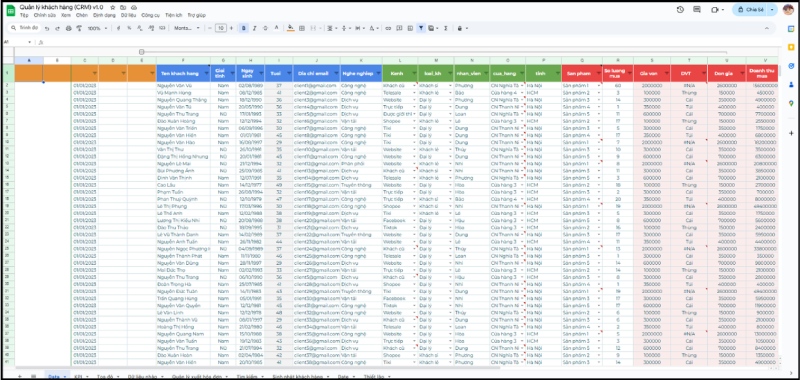Open the comments panel icon
This screenshot has height=380, width=800.
(697, 10)
